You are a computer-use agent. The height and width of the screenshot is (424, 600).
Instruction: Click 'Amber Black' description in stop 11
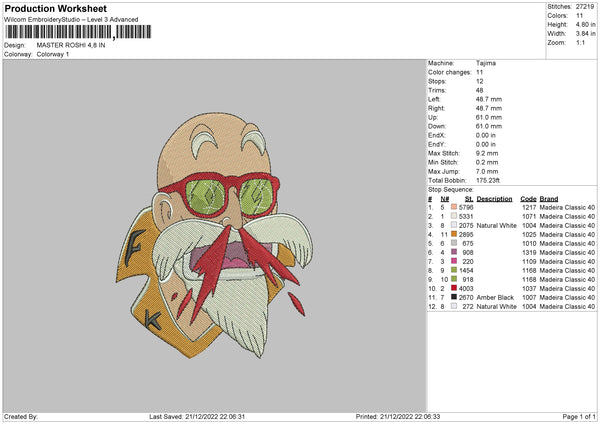(x=495, y=297)
